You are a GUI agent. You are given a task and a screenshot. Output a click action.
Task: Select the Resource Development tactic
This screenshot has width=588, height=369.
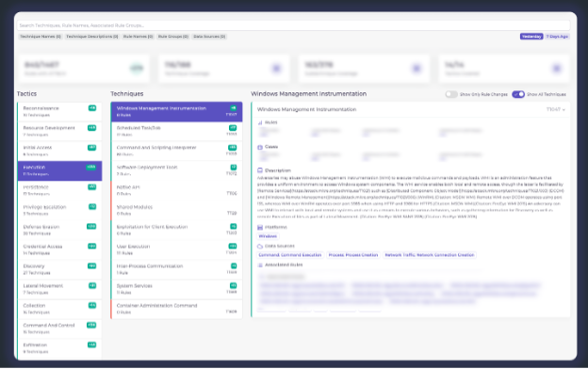click(x=59, y=131)
